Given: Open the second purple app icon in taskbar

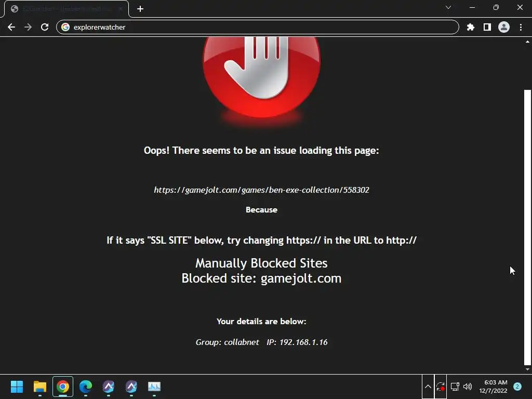Looking at the screenshot, I should coord(131,387).
